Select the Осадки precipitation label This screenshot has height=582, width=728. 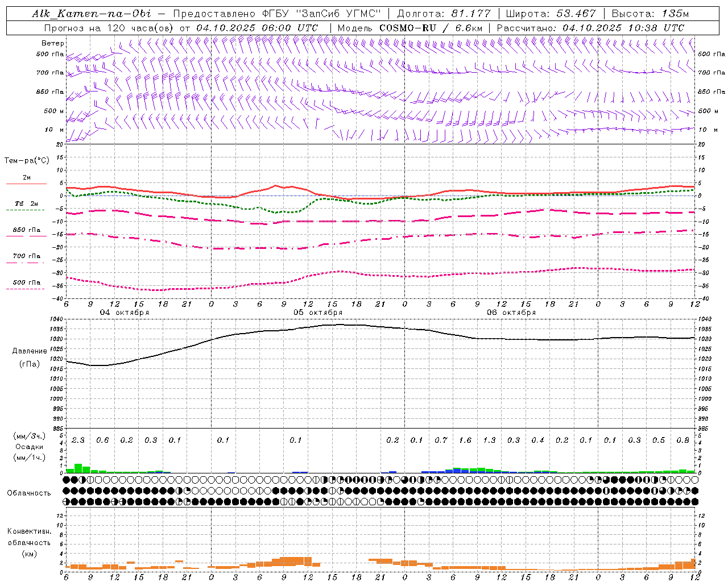coord(30,447)
